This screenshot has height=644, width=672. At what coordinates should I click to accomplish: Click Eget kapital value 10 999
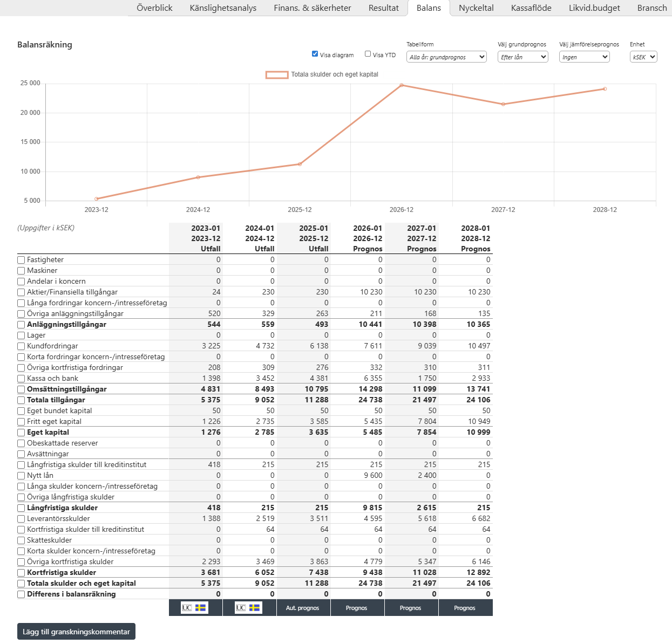479,432
